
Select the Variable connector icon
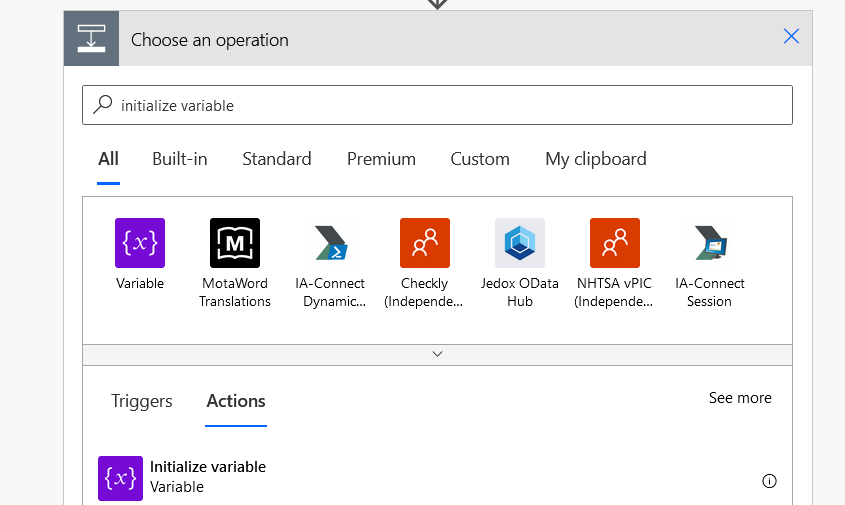click(140, 243)
